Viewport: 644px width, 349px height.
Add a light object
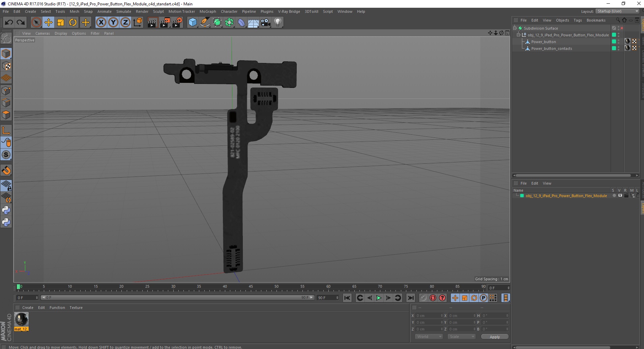(x=278, y=23)
